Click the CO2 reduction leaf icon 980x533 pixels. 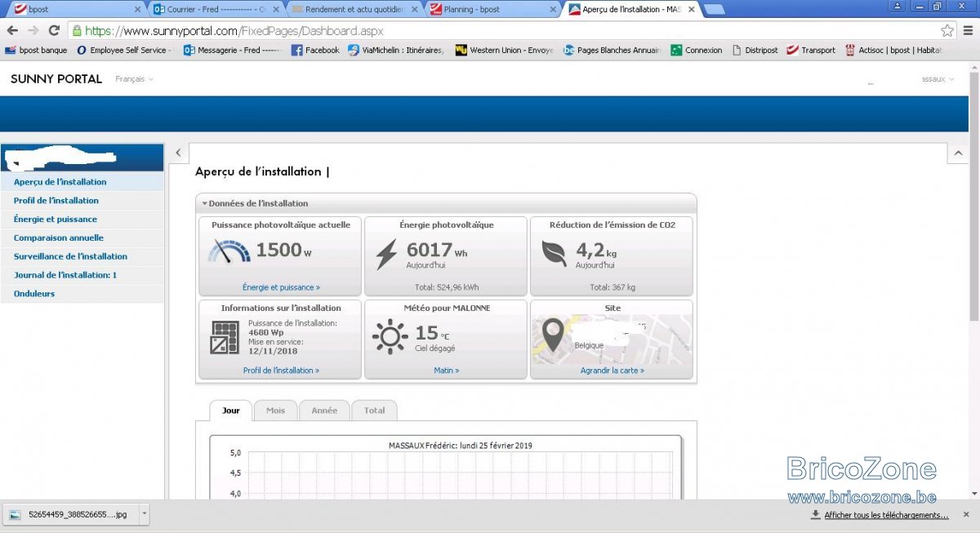pyautogui.click(x=555, y=254)
